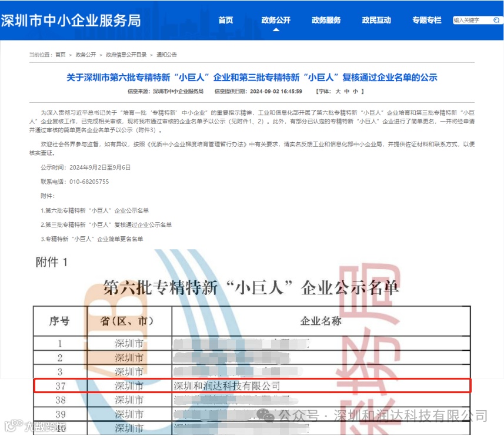
Task: Click the article title about 第六批专精特新
Action: click(252, 78)
